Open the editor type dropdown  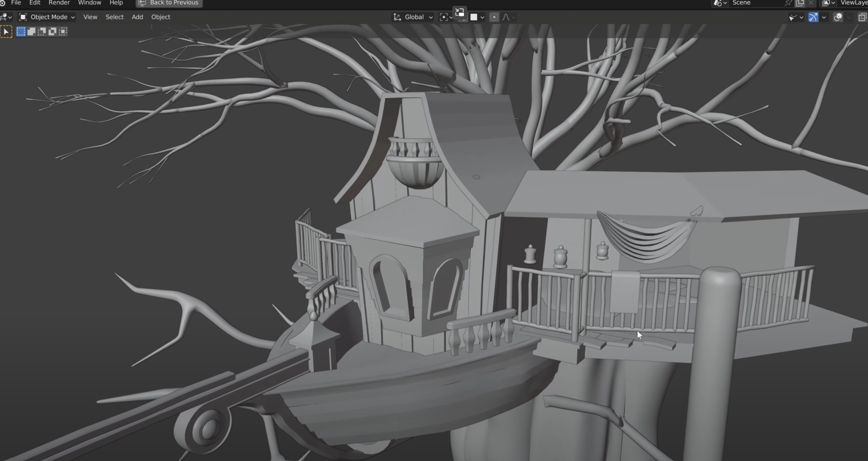pos(6,17)
